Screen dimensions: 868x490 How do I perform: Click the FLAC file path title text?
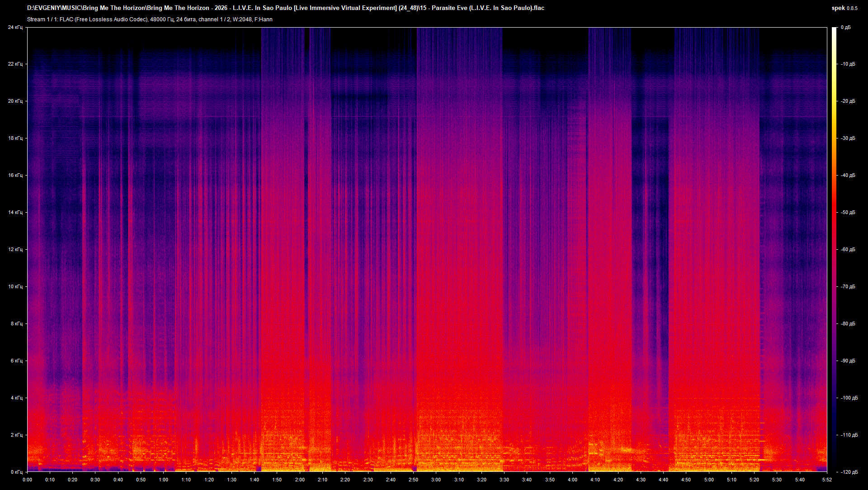point(286,8)
